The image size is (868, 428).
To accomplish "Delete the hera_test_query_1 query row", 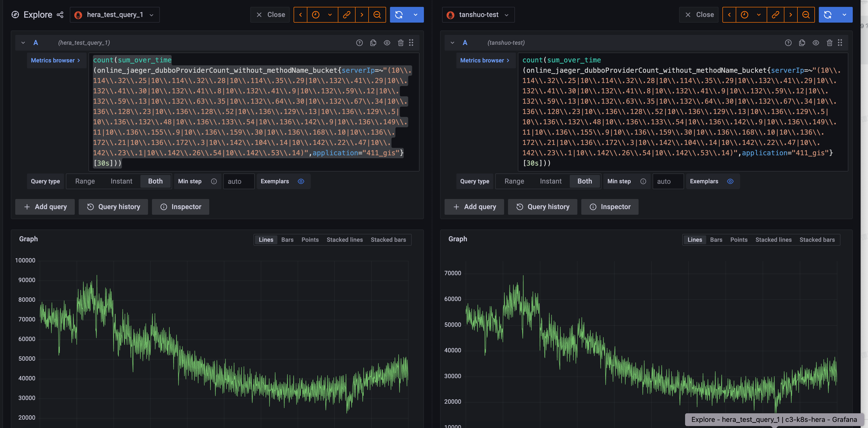I will [x=401, y=43].
